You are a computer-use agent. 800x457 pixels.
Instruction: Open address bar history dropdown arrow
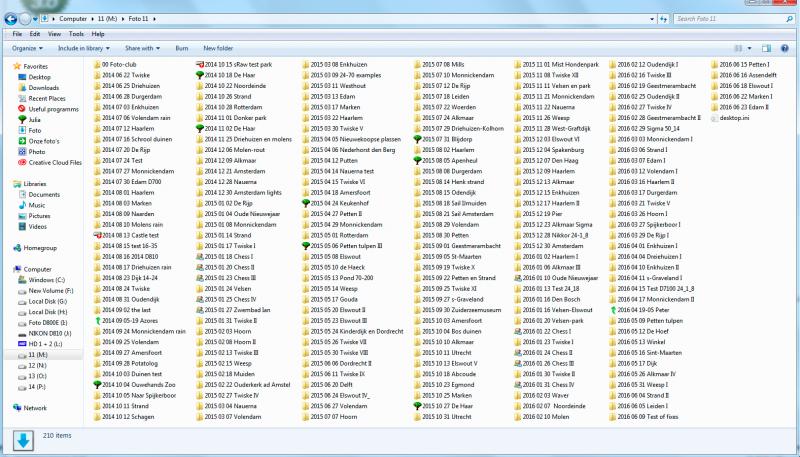pos(652,19)
